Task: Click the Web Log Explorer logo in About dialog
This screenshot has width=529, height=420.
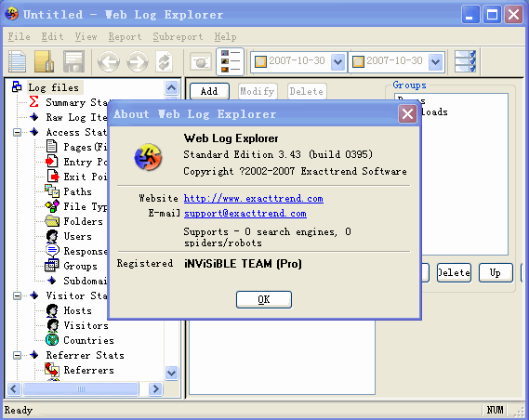Action: [148, 157]
